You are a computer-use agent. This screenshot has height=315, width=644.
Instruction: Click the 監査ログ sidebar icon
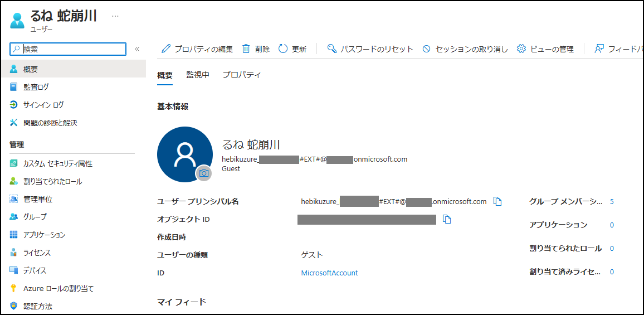coord(14,87)
